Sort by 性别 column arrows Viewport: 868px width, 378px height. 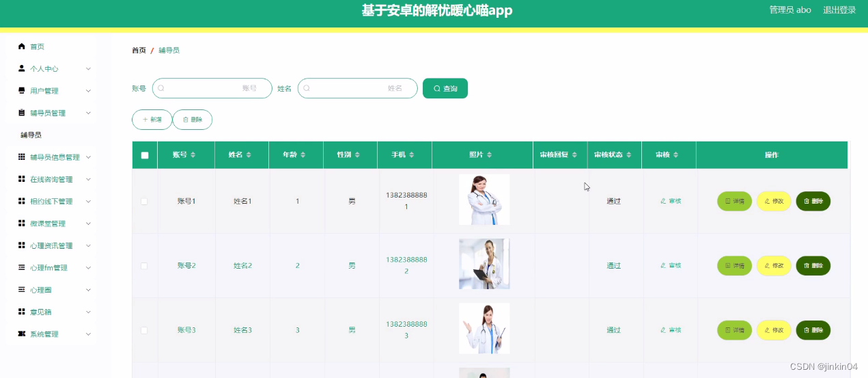coord(357,155)
